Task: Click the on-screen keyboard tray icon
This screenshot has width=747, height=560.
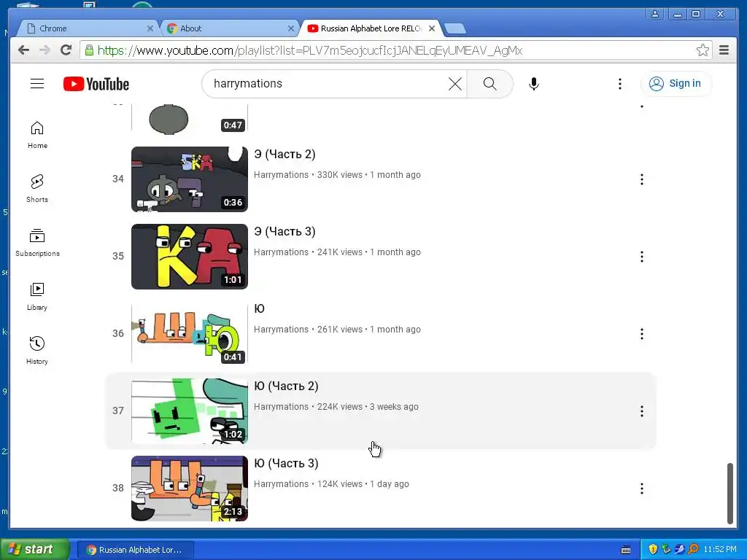Action: [x=626, y=550]
